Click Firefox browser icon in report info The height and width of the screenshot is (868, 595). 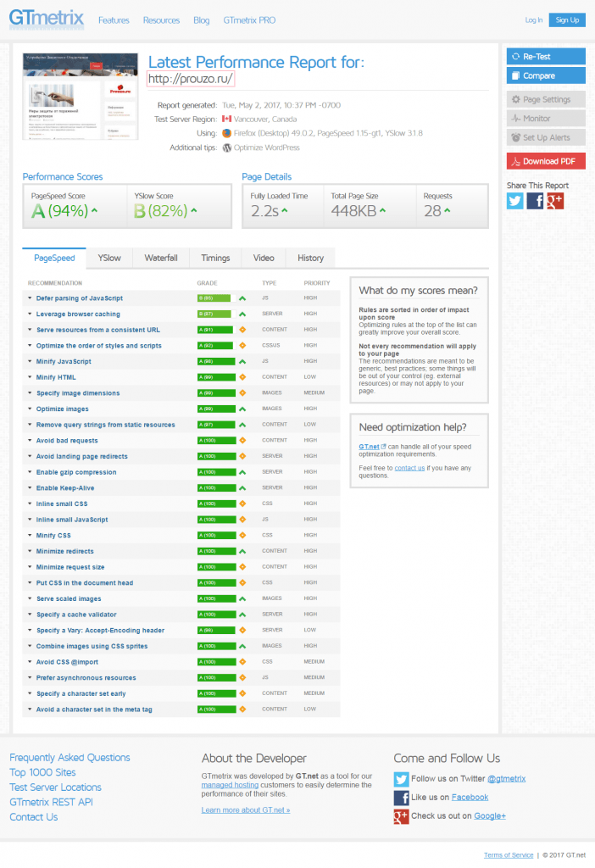(226, 133)
